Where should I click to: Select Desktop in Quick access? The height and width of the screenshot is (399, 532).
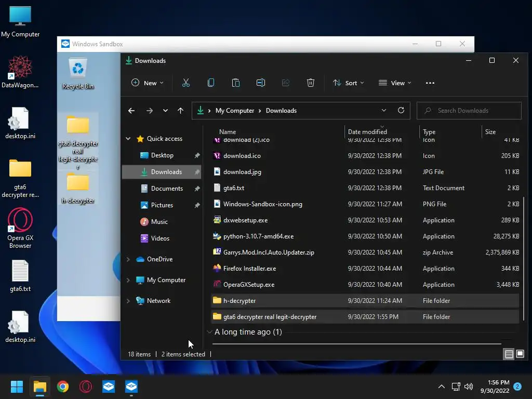tap(162, 155)
